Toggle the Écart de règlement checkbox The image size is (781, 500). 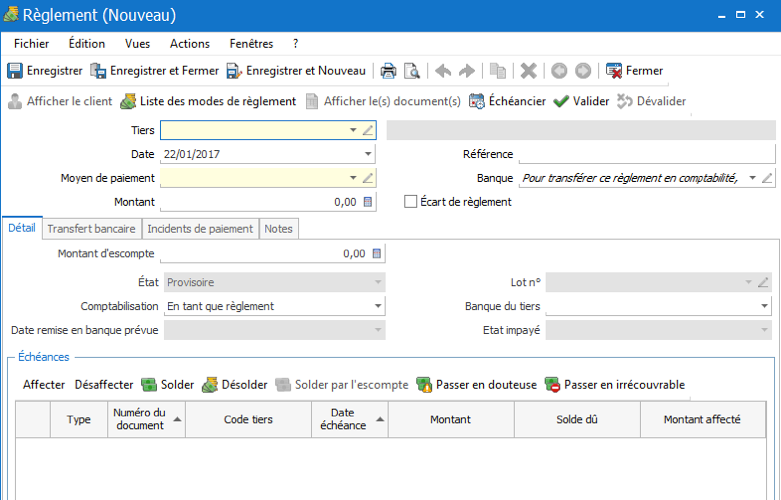pos(410,202)
